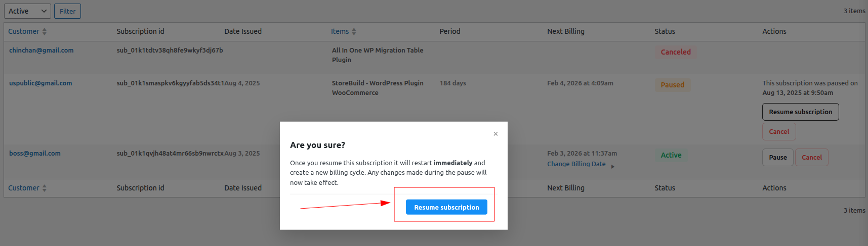Cancel the Active boss@gmail.com subscription
Screen dimensions: 868x246
pyautogui.click(x=811, y=158)
